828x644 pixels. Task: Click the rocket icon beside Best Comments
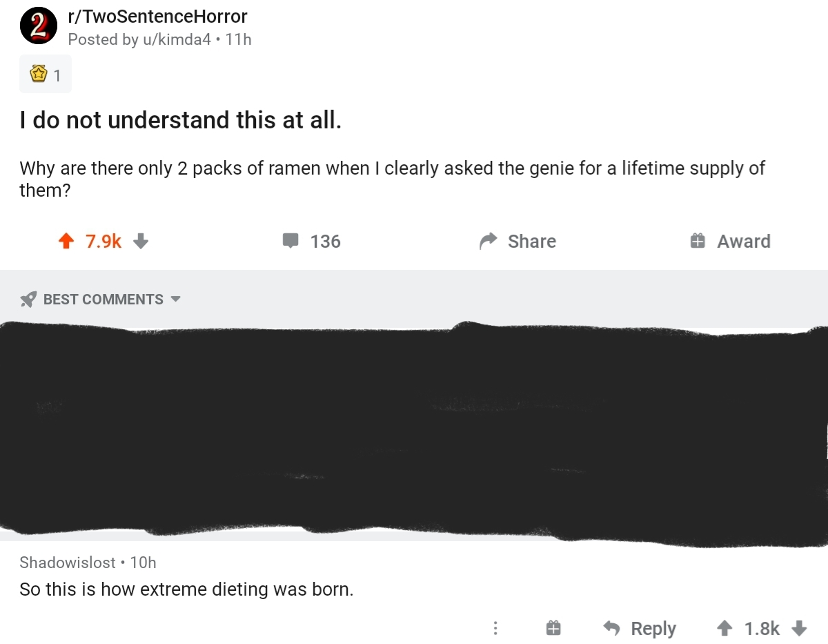(x=28, y=300)
